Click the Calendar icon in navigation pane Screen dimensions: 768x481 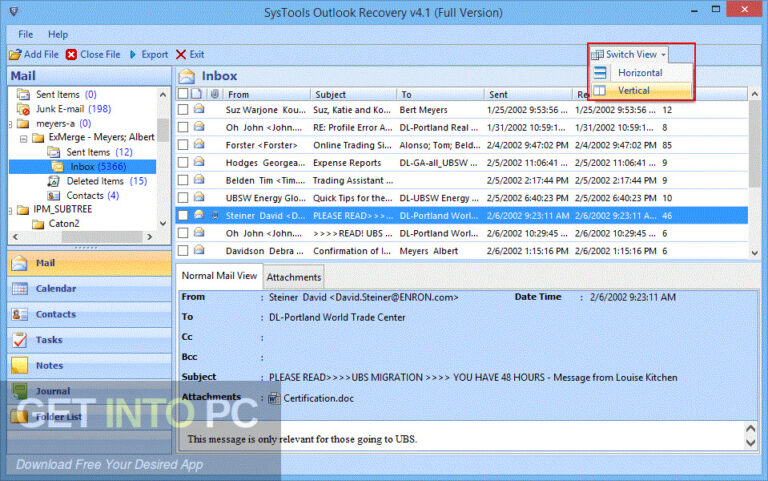click(x=20, y=289)
